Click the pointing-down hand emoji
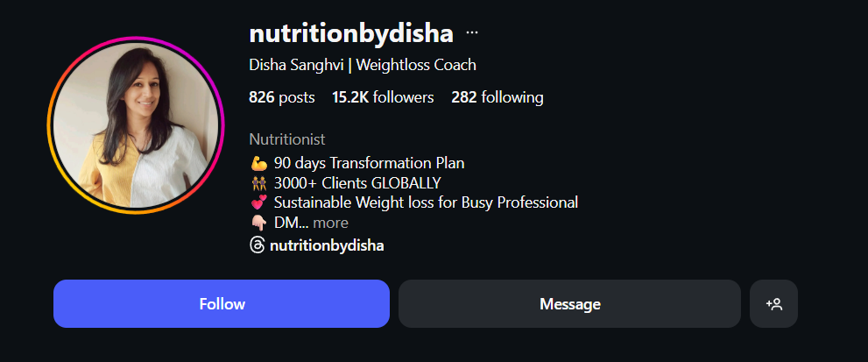 258,224
